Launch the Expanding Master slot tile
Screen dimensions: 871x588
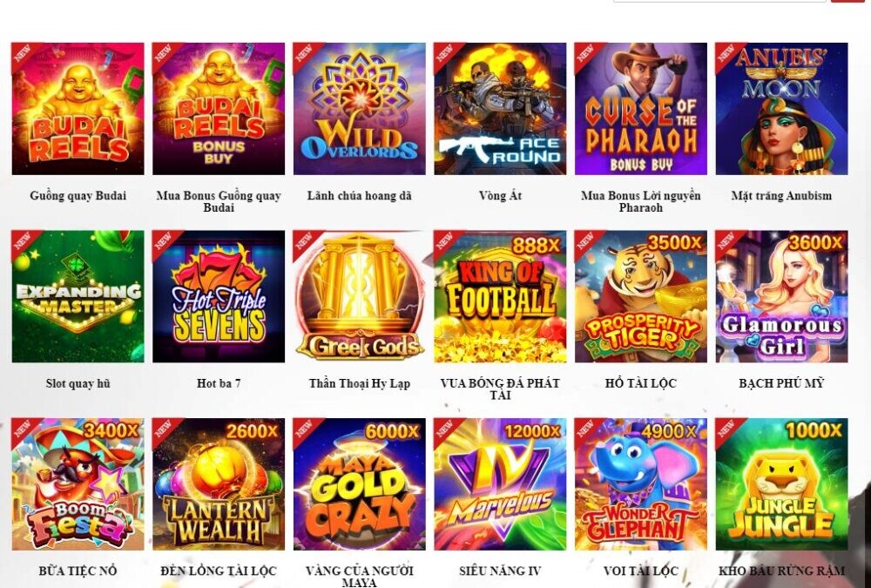click(78, 296)
